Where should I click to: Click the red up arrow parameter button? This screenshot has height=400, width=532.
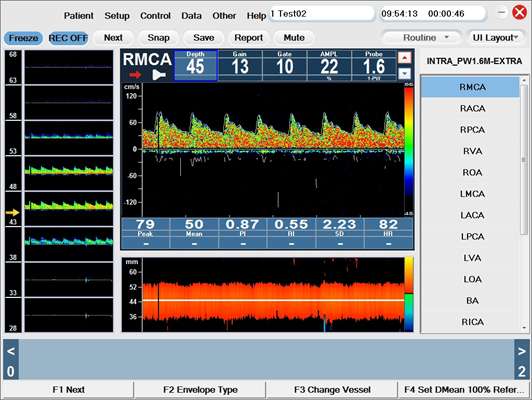click(x=404, y=58)
